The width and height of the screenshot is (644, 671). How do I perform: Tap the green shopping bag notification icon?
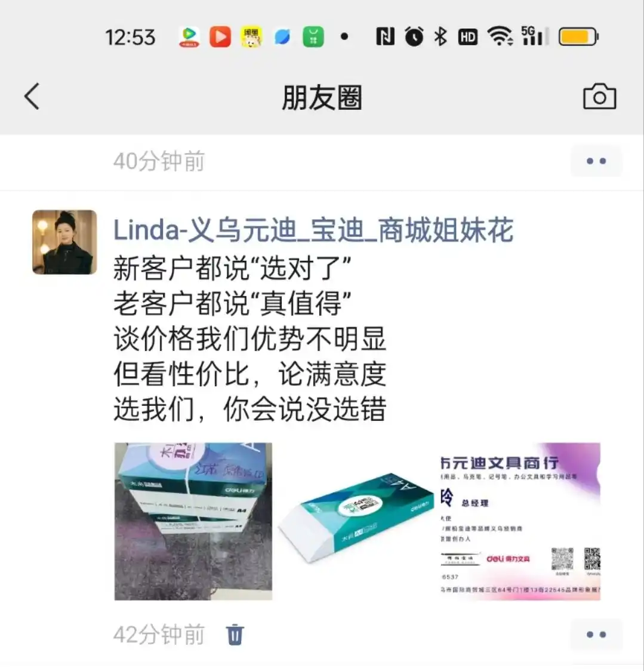313,36
